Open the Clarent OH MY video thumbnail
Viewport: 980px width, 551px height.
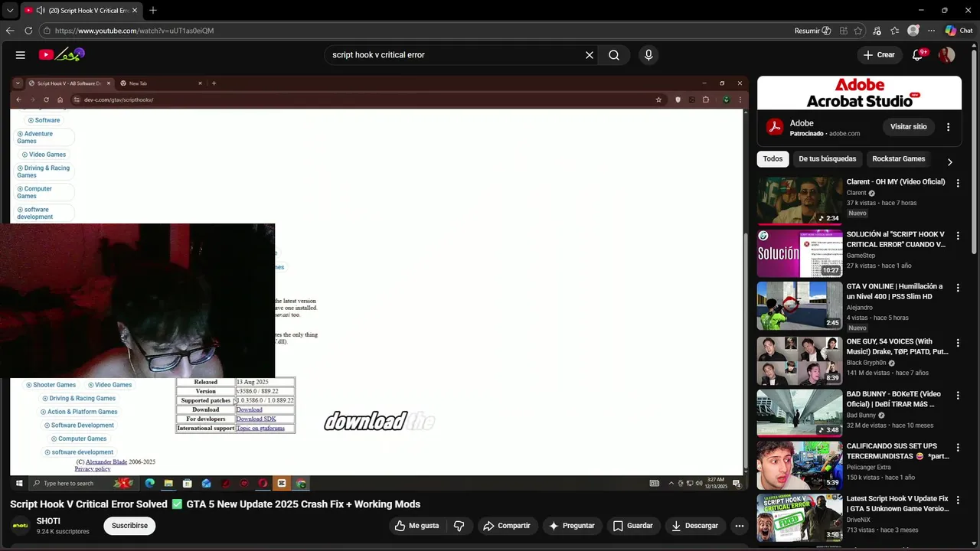799,201
